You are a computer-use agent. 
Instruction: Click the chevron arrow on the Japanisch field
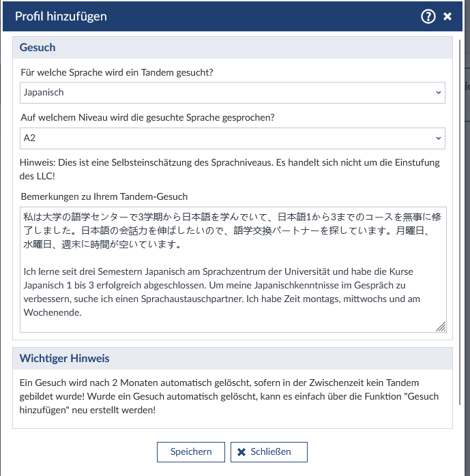click(438, 92)
